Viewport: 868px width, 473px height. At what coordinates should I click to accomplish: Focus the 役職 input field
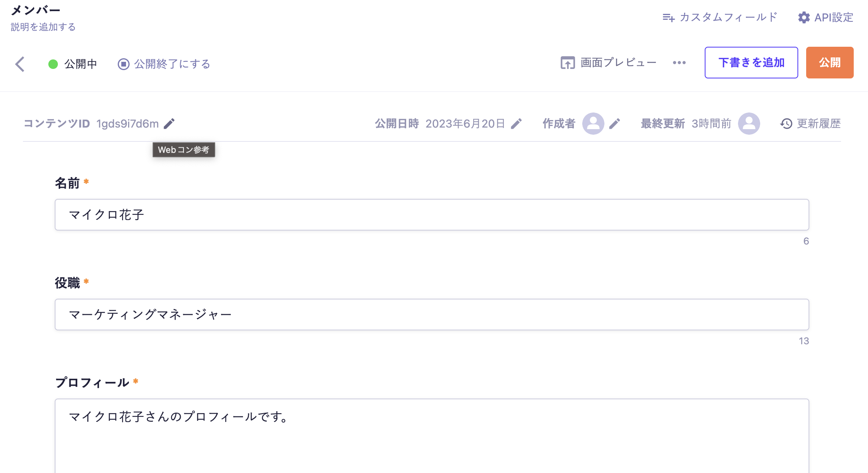click(432, 315)
